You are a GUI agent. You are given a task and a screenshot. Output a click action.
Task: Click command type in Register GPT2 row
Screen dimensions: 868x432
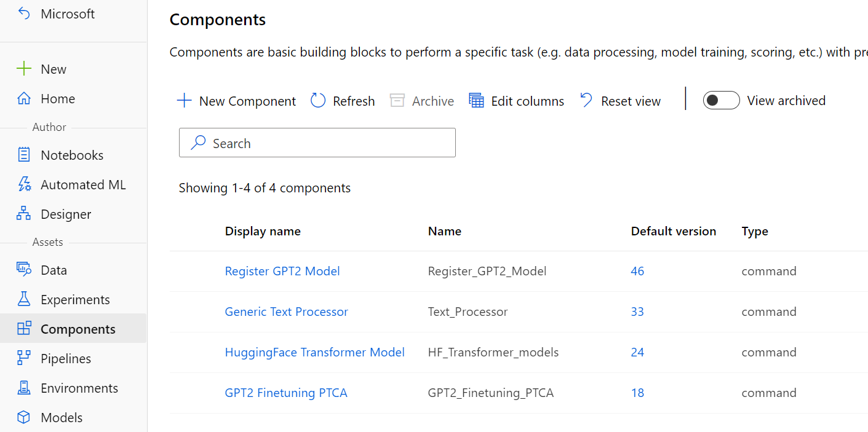click(769, 271)
